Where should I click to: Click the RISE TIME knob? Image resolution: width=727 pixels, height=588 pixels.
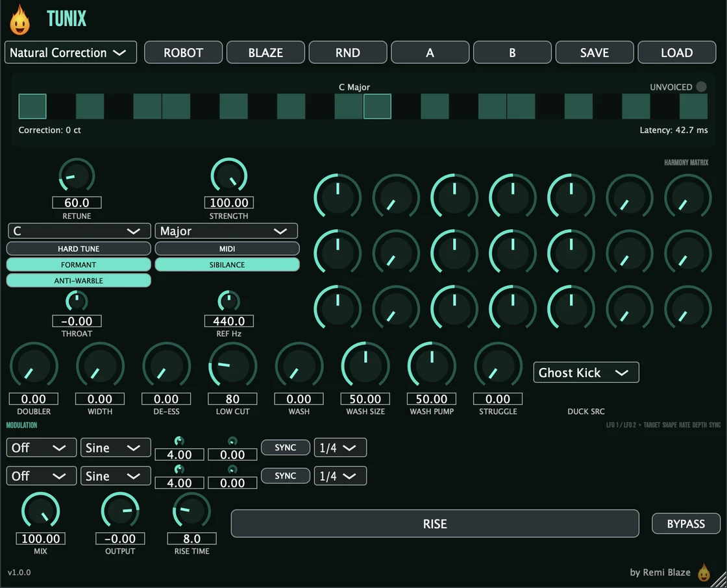[191, 511]
